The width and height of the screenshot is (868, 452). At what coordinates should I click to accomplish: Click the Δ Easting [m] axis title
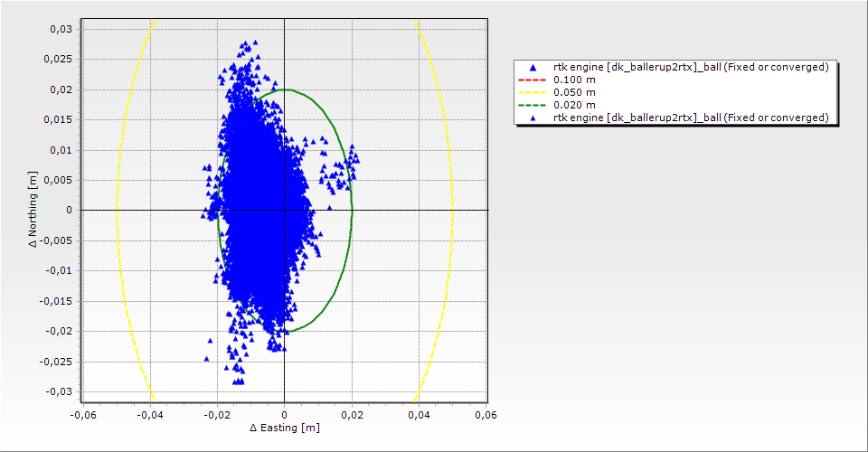tap(285, 428)
